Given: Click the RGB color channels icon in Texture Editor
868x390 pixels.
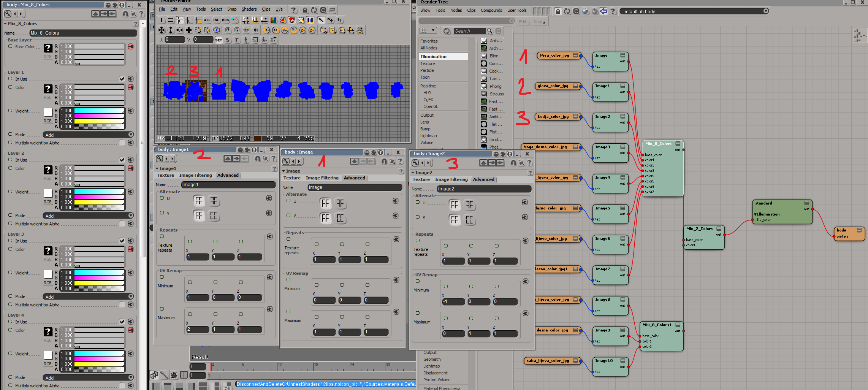Looking at the screenshot, I should click(x=273, y=20).
